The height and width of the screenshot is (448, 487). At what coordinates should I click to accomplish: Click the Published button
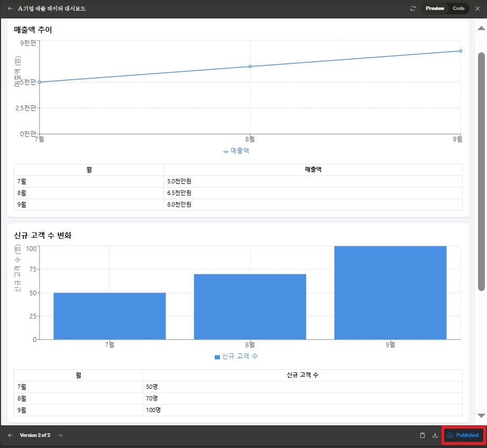pos(463,435)
